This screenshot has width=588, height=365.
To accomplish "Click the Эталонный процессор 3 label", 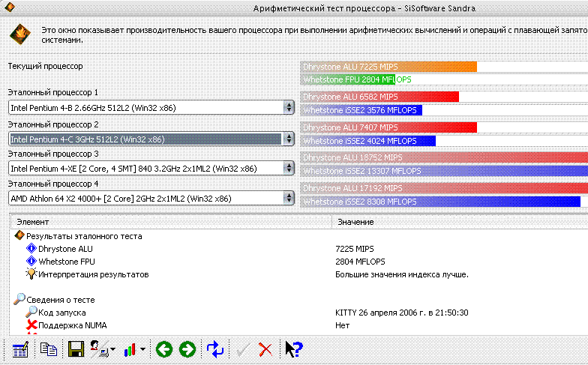I will tap(53, 154).
